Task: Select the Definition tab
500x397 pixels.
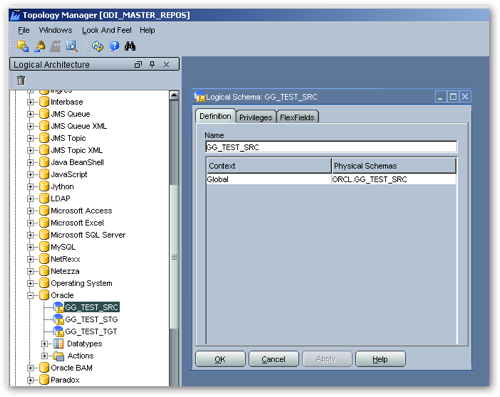Action: click(x=215, y=116)
